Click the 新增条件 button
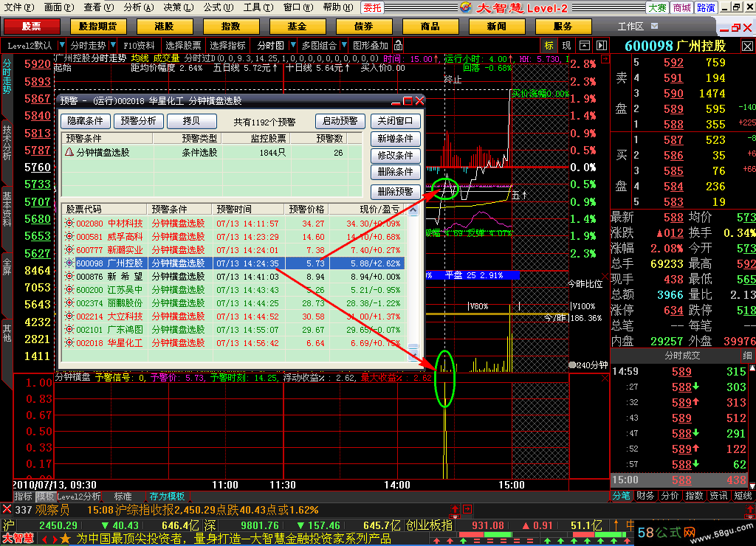The width and height of the screenshot is (756, 546). pyautogui.click(x=396, y=139)
